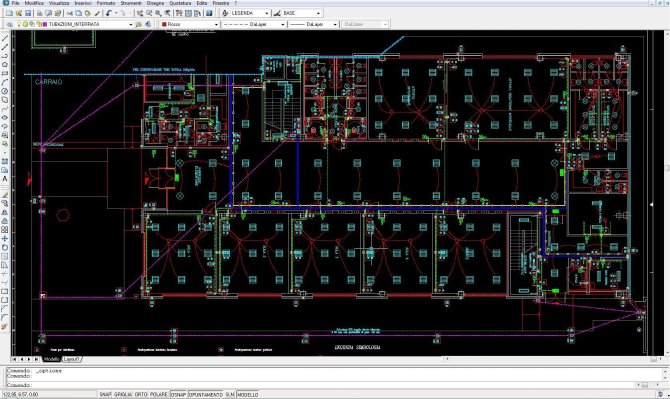Click in the Comando command line input
The image size is (670, 399).
click(x=333, y=385)
